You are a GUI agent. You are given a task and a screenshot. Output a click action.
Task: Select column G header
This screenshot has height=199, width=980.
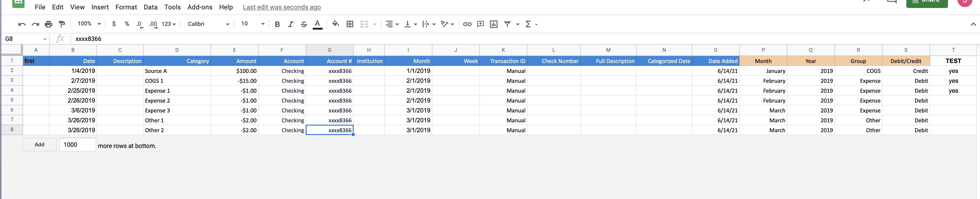(329, 50)
